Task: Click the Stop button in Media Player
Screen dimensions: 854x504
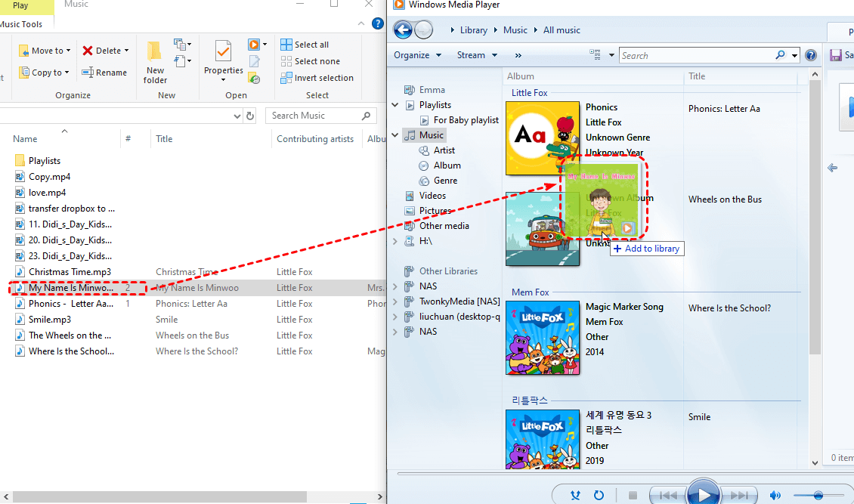Action: pos(633,495)
